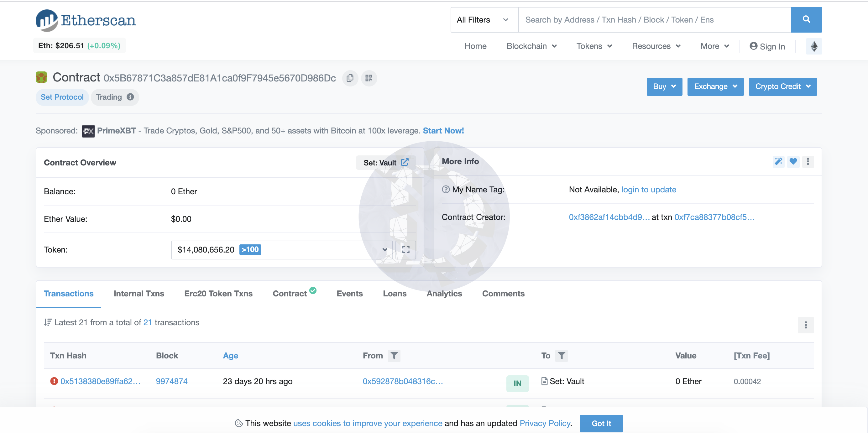
Task: Toggle the Age column header format
Action: point(231,356)
